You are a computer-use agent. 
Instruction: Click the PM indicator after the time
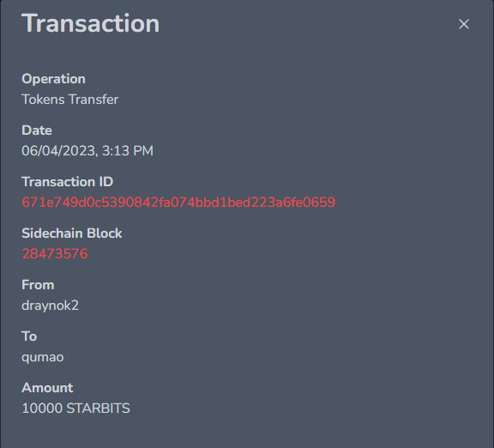point(143,151)
